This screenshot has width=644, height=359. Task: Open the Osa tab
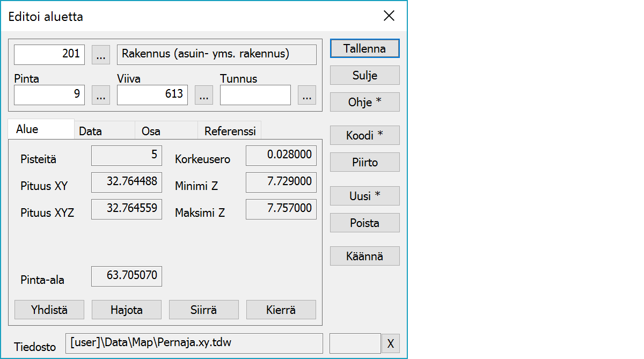tap(151, 131)
